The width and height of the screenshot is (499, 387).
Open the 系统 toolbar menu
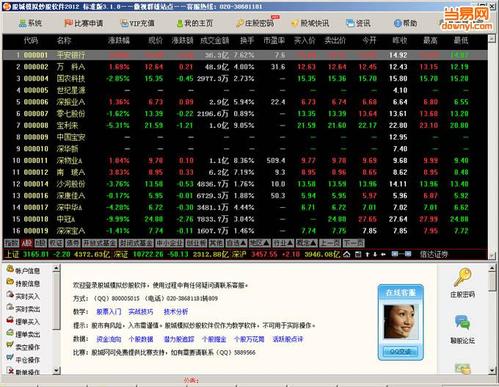pyautogui.click(x=30, y=23)
